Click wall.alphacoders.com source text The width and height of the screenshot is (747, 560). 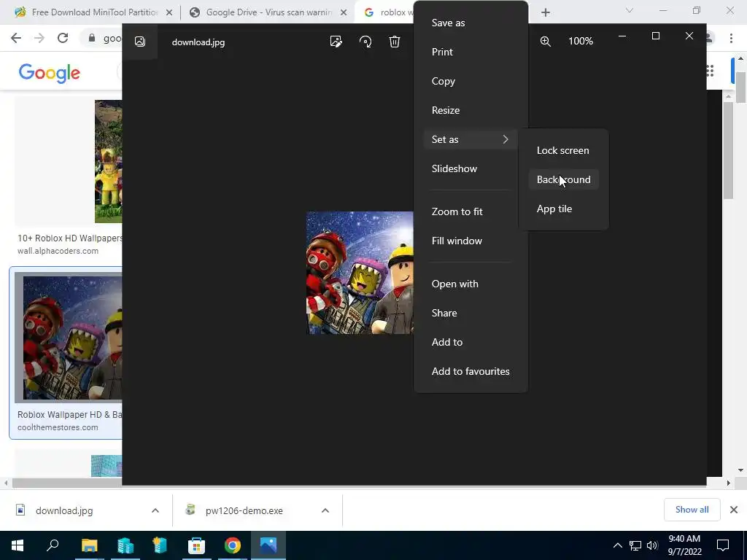[x=58, y=251]
